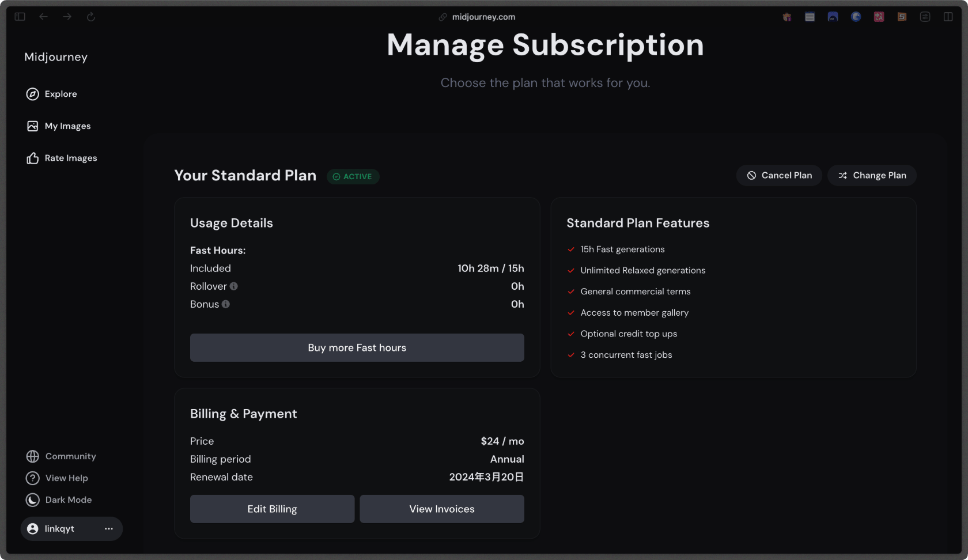Screen dimensions: 968x560
Task: Click 'Unlimited Relaxed generations' feature text
Action: point(643,270)
